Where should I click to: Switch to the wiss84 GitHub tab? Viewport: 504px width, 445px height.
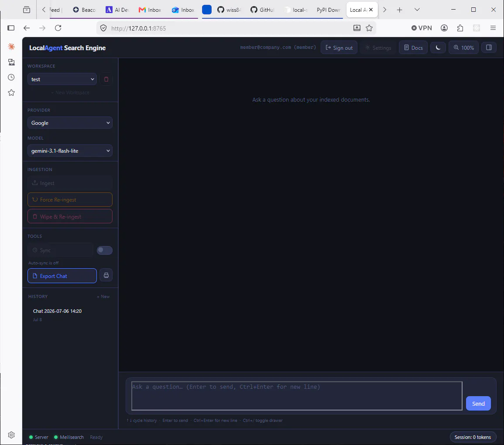tap(229, 10)
